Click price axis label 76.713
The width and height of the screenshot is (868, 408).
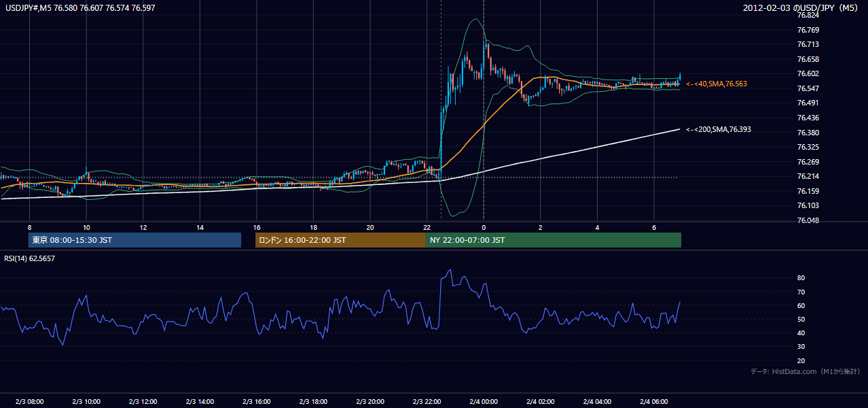[808, 44]
